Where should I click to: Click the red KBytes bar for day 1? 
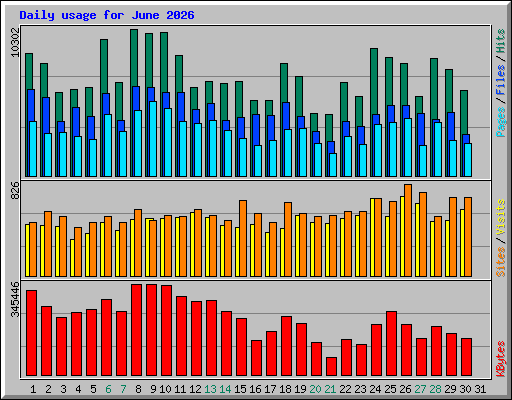point(31,333)
